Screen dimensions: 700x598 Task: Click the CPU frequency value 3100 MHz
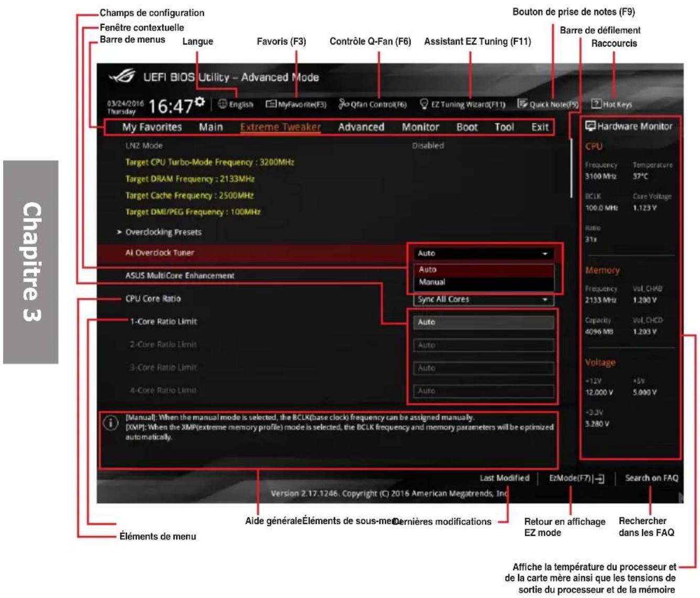coord(600,176)
